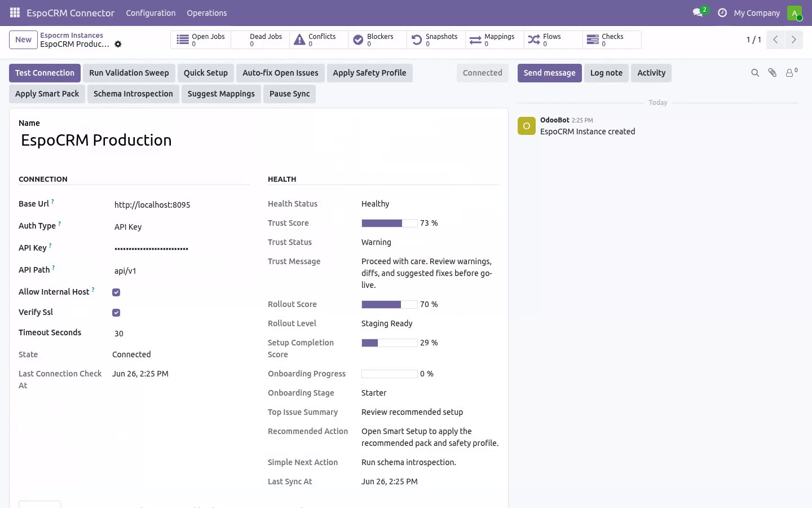
Task: Click Auto-fix Open Issues button
Action: (x=280, y=73)
